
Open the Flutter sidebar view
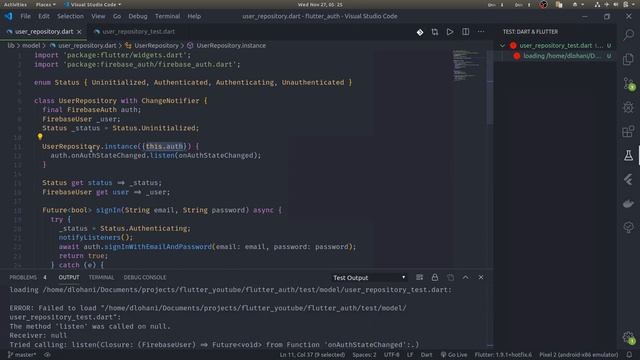629,180
